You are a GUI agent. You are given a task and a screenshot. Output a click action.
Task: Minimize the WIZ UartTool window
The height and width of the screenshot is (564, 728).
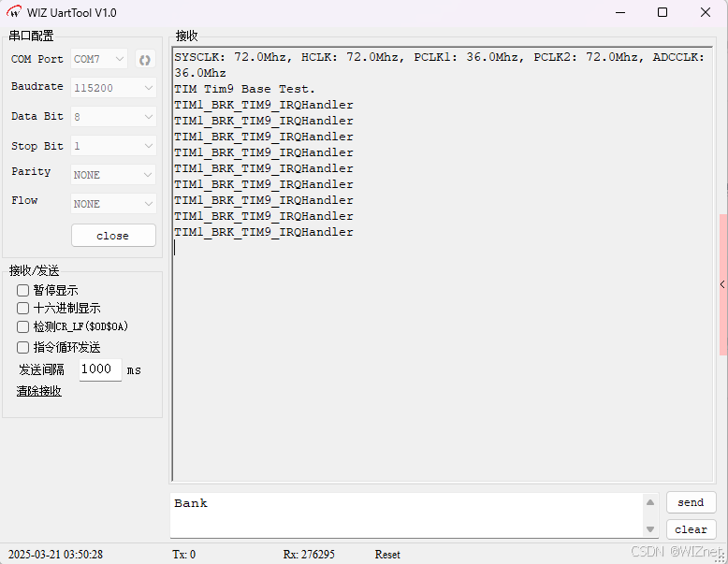click(x=620, y=12)
